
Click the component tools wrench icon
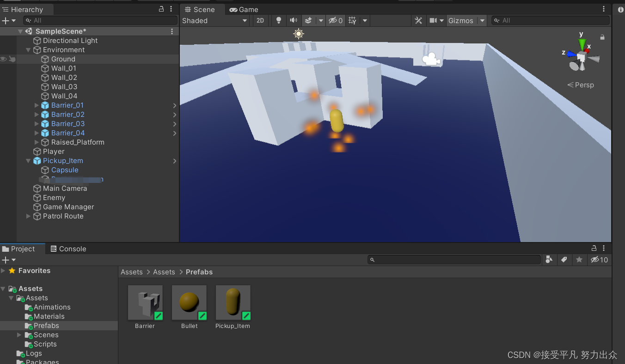[x=418, y=20]
